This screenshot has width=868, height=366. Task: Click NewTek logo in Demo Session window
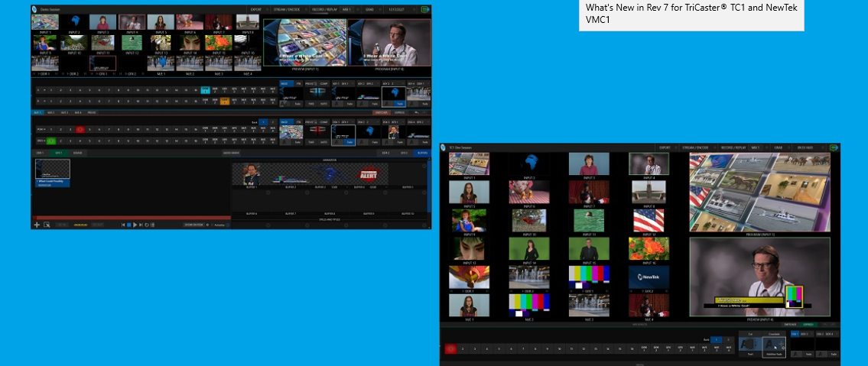coord(35,9)
